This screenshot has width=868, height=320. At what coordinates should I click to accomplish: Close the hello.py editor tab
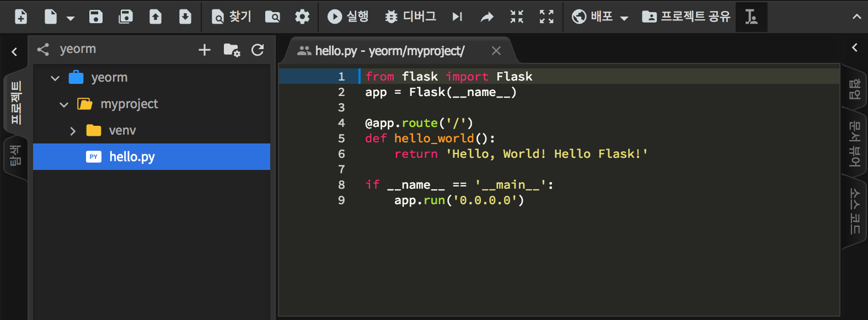496,51
